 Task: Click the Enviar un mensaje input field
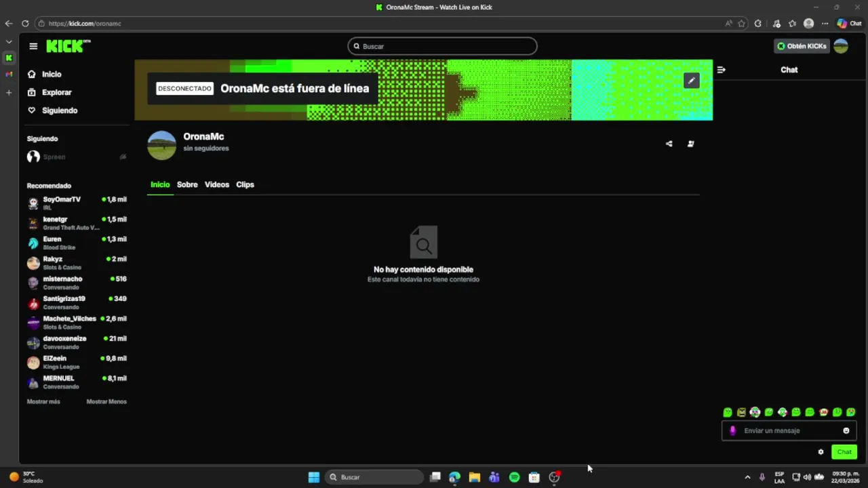coord(789,430)
